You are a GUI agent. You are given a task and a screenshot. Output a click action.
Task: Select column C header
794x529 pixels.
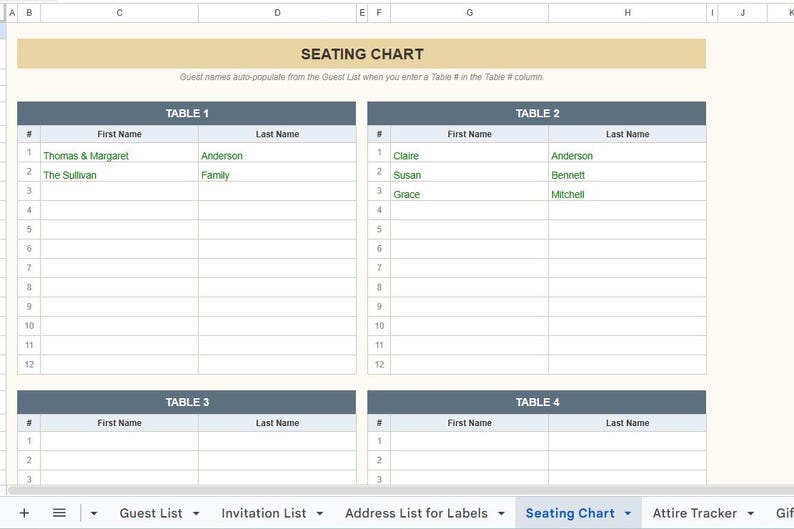coord(120,13)
